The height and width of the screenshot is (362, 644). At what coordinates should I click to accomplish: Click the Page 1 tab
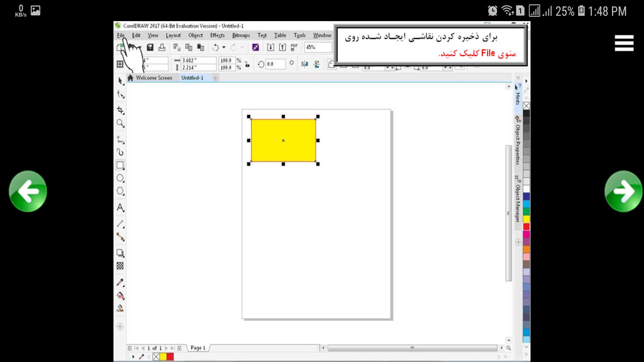198,348
